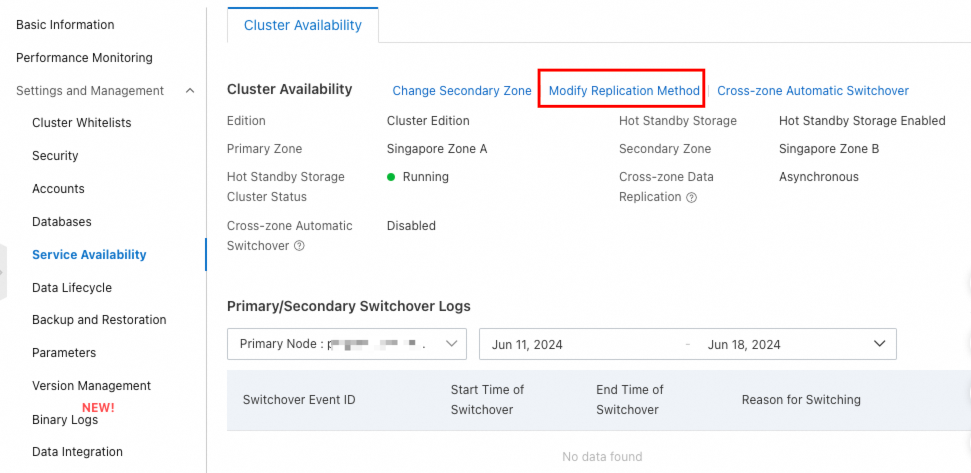Screen dimensions: 971x473
Task: Click help icon beside Cross-zone Automatic Switchover
Action: [299, 246]
